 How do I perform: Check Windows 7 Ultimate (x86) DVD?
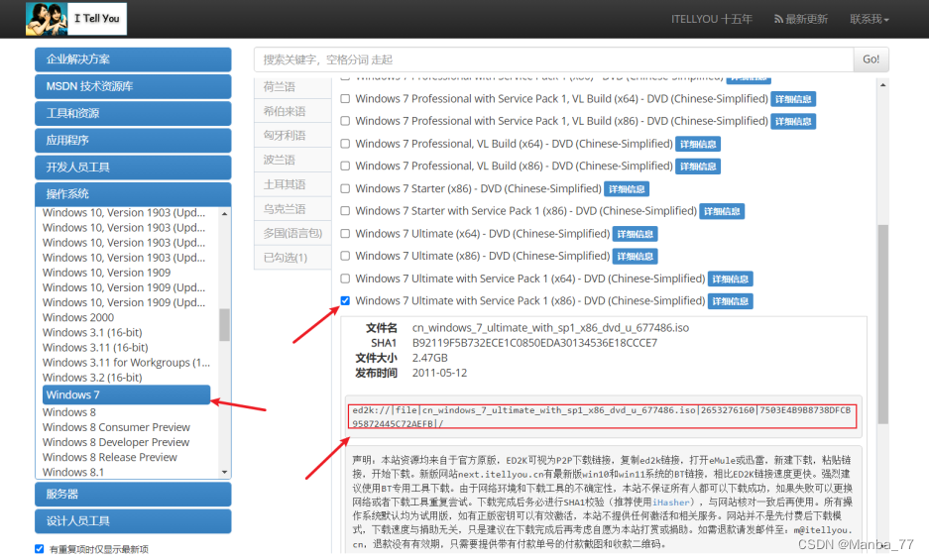click(345, 256)
